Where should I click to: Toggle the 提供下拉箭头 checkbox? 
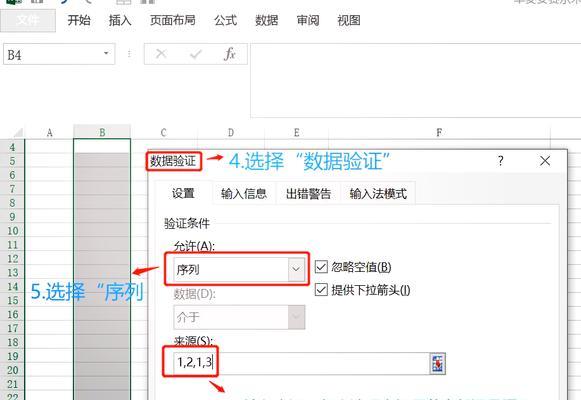pyautogui.click(x=321, y=290)
